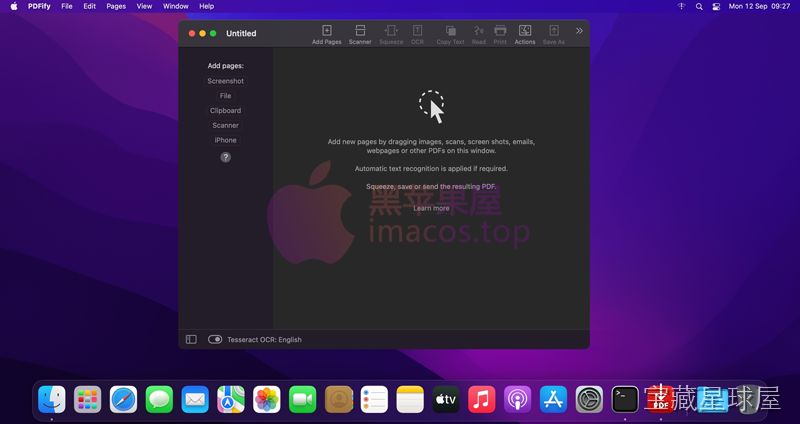Click the Squeeze toolbar icon
Viewport: 800px width, 424px height.
tap(391, 34)
